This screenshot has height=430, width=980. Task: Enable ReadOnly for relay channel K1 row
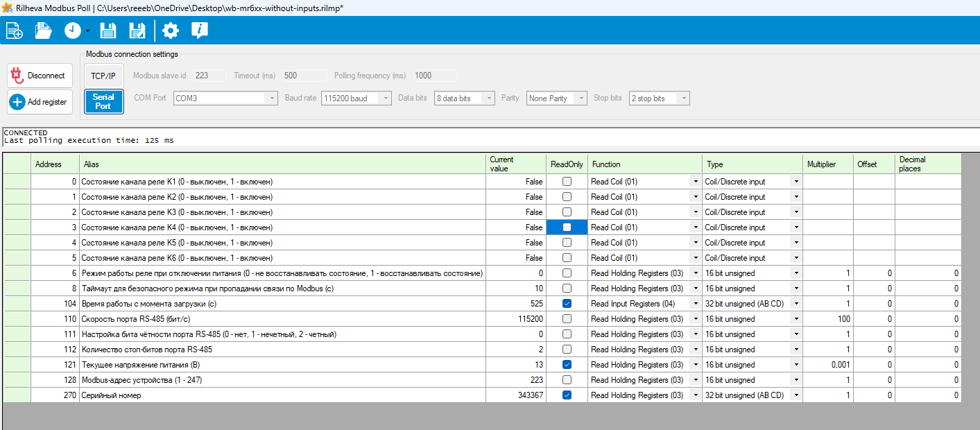pos(567,182)
